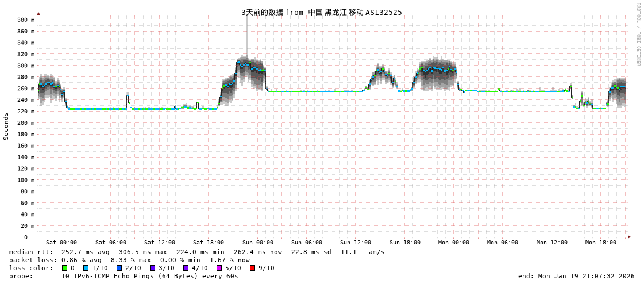Screen dimensions: 644x284
Task: Click the Mon 00:00 x-axis tick label
Action: click(453, 243)
